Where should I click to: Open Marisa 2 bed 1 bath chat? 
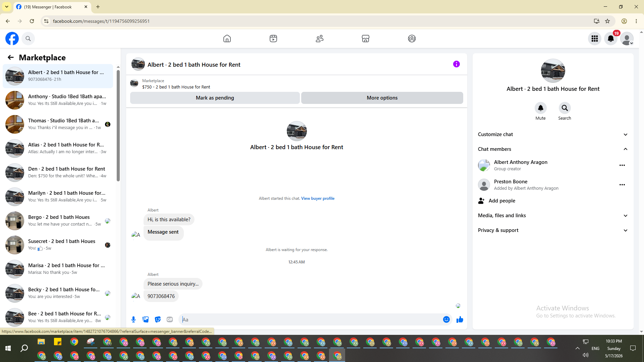click(x=58, y=269)
